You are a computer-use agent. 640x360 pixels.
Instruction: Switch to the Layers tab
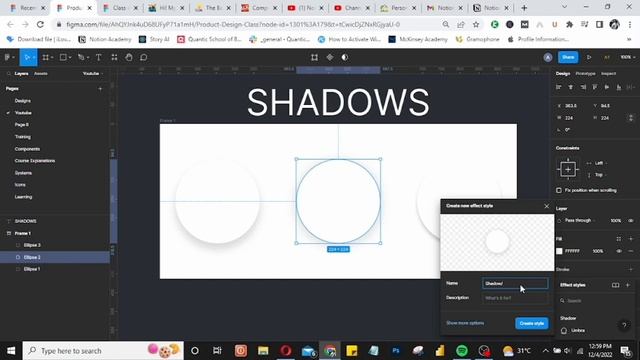click(21, 73)
